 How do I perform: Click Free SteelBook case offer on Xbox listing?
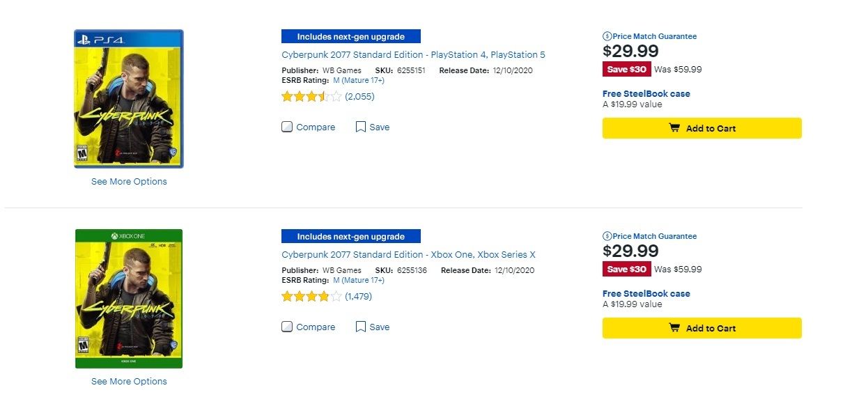tap(646, 294)
